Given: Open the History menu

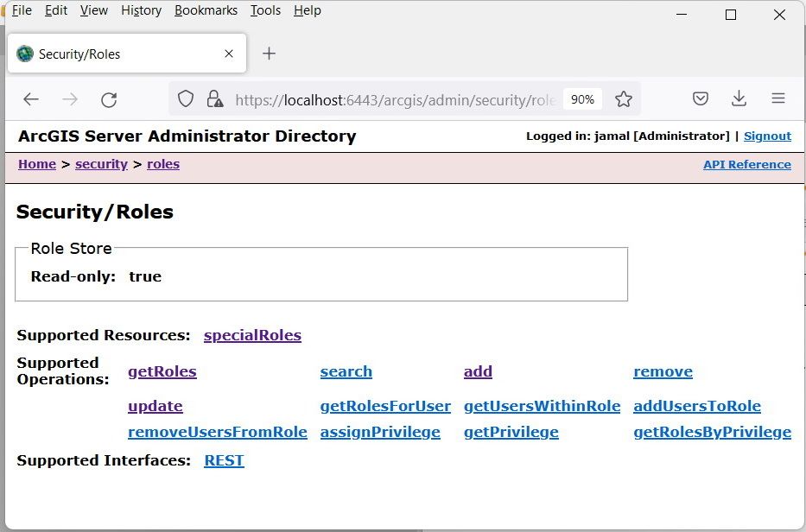Looking at the screenshot, I should click(141, 10).
